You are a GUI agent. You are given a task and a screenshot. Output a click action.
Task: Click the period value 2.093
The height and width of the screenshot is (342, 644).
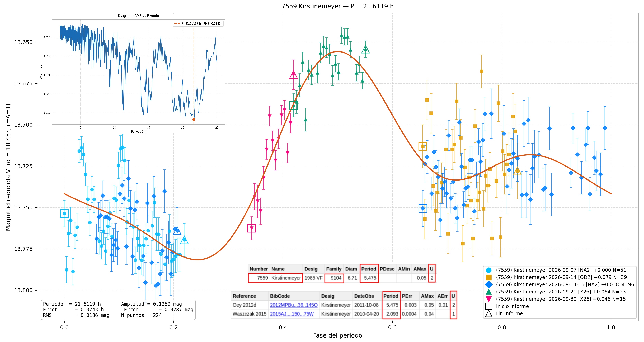pyautogui.click(x=392, y=314)
